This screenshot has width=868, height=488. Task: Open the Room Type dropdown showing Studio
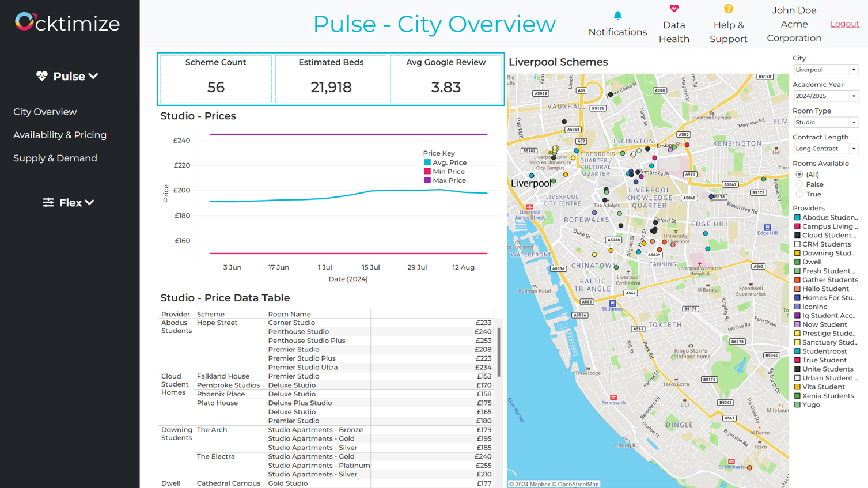pyautogui.click(x=825, y=122)
